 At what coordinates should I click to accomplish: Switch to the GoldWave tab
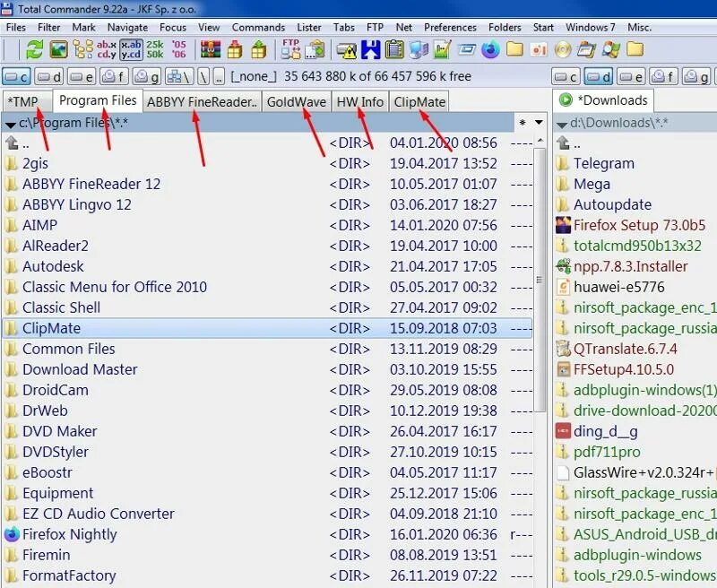(297, 101)
